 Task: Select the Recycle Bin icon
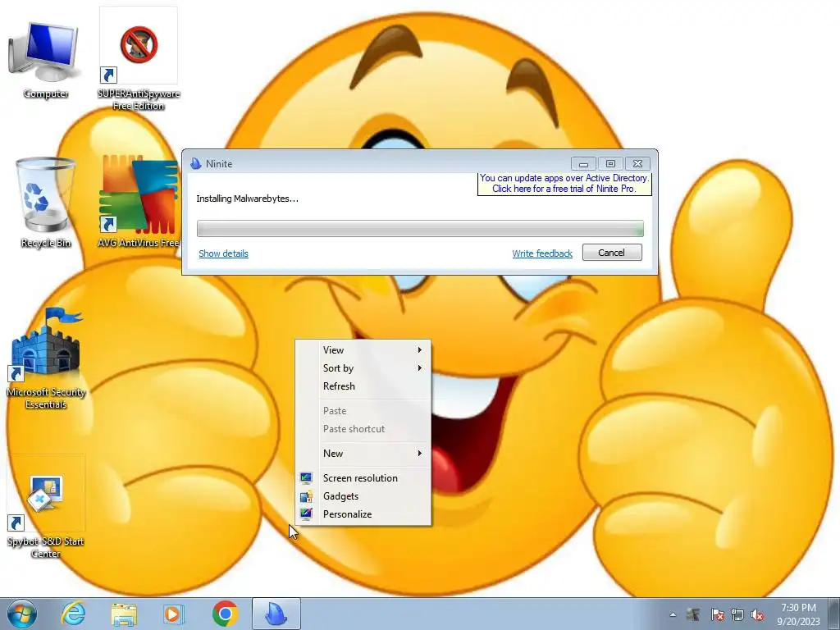pos(45,203)
